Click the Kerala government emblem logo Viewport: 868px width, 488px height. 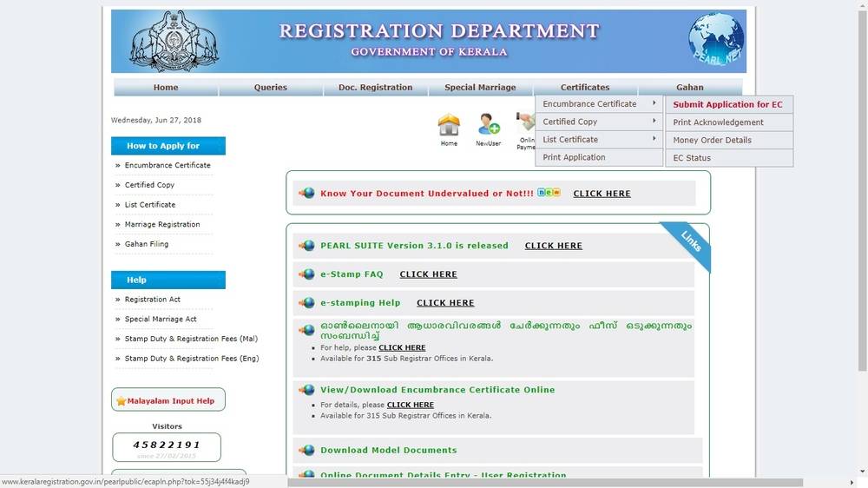[174, 42]
